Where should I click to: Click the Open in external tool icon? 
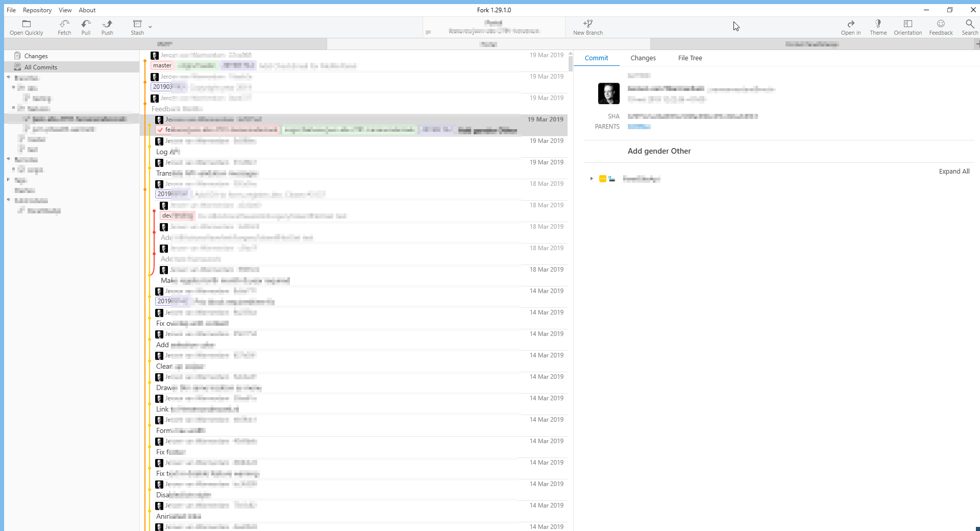click(x=850, y=27)
